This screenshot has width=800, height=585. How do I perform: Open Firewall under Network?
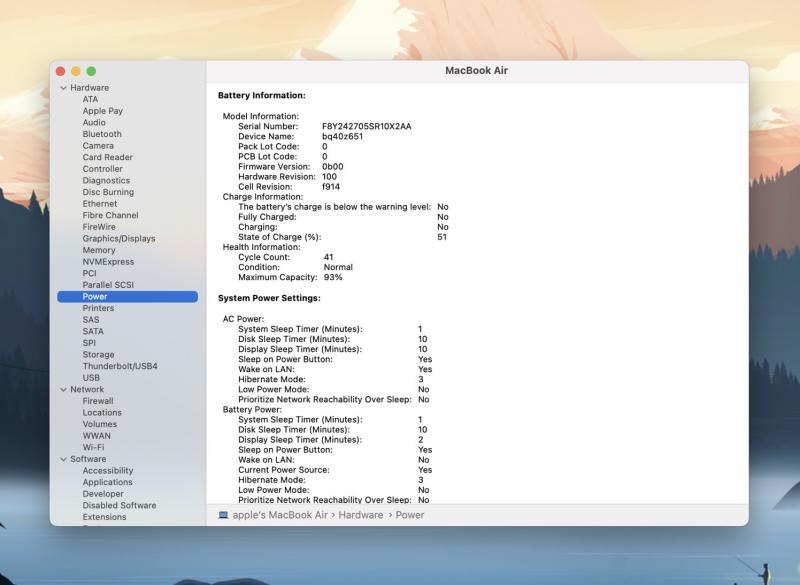[x=98, y=401]
